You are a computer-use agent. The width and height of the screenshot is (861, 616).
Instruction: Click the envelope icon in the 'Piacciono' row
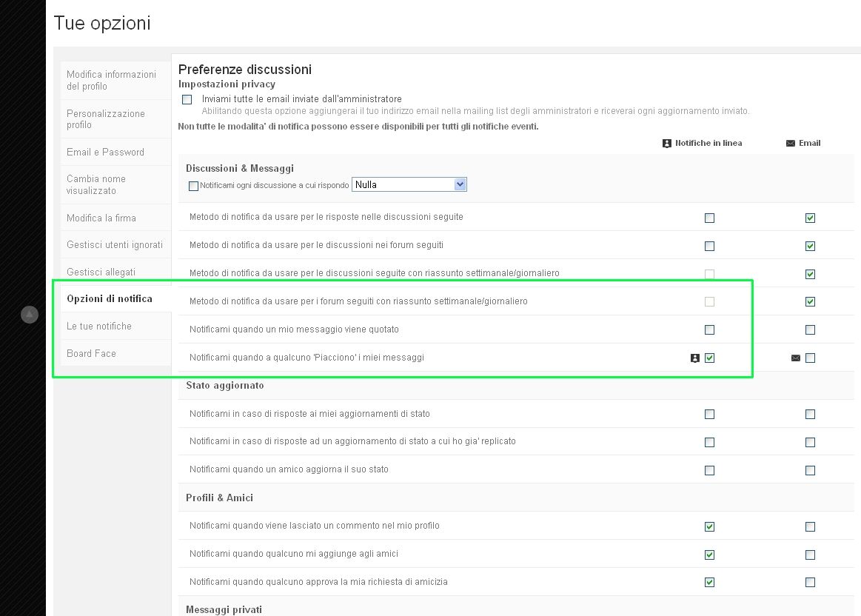[796, 358]
